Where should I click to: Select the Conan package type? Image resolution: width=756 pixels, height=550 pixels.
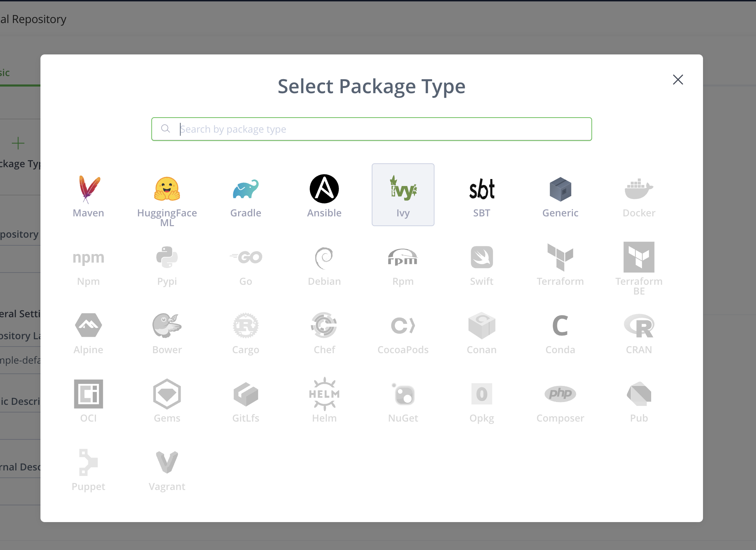tap(482, 332)
